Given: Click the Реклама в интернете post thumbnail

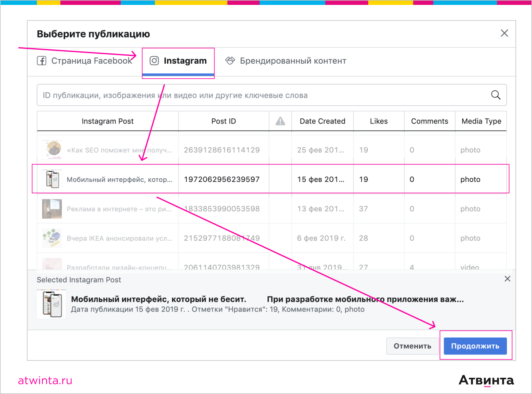Looking at the screenshot, I should (52, 209).
